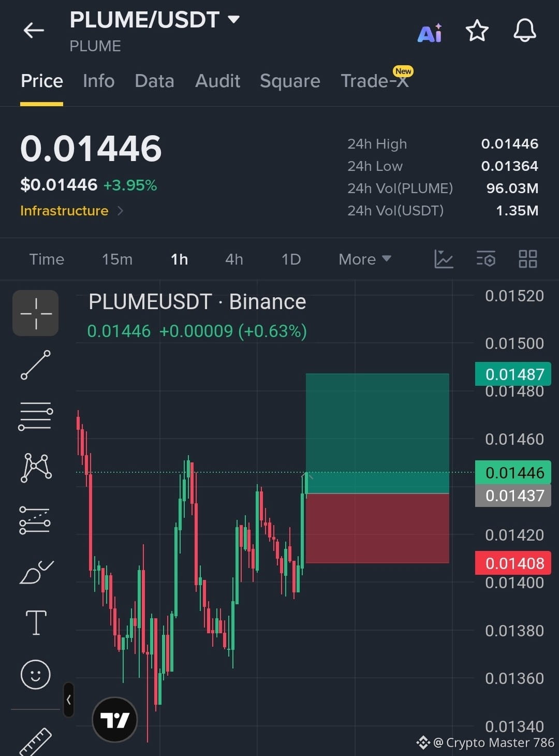Viewport: 559px width, 756px height.
Task: Open the Square tab
Action: [290, 81]
